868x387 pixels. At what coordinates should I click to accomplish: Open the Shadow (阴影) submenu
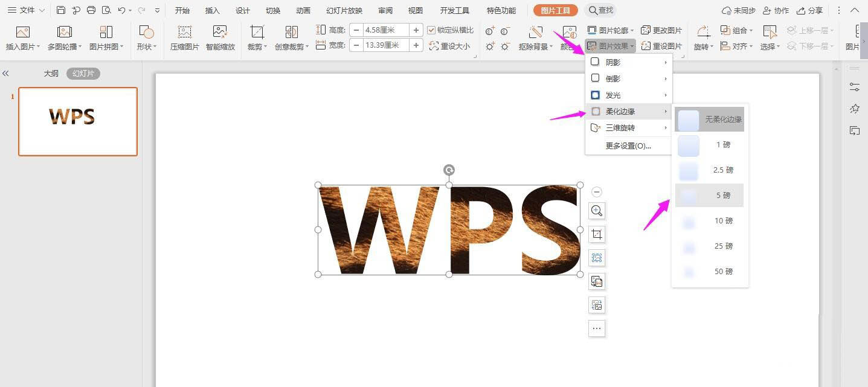point(629,62)
